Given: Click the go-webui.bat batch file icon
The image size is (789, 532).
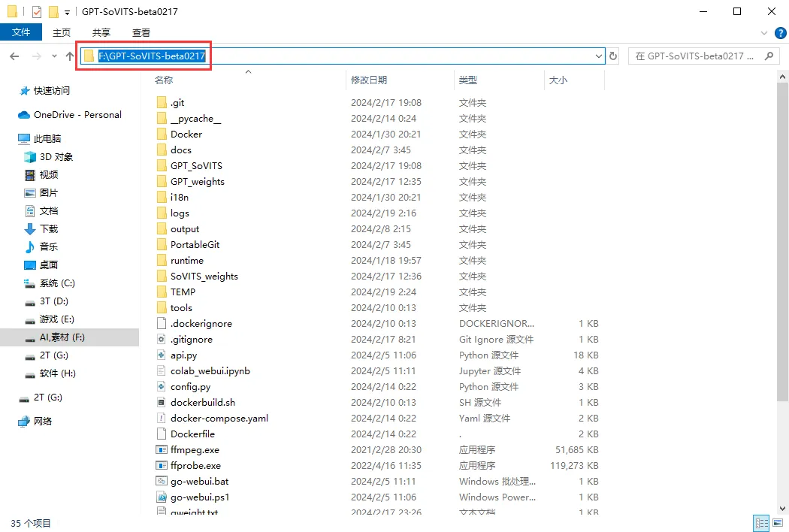Looking at the screenshot, I should point(162,481).
